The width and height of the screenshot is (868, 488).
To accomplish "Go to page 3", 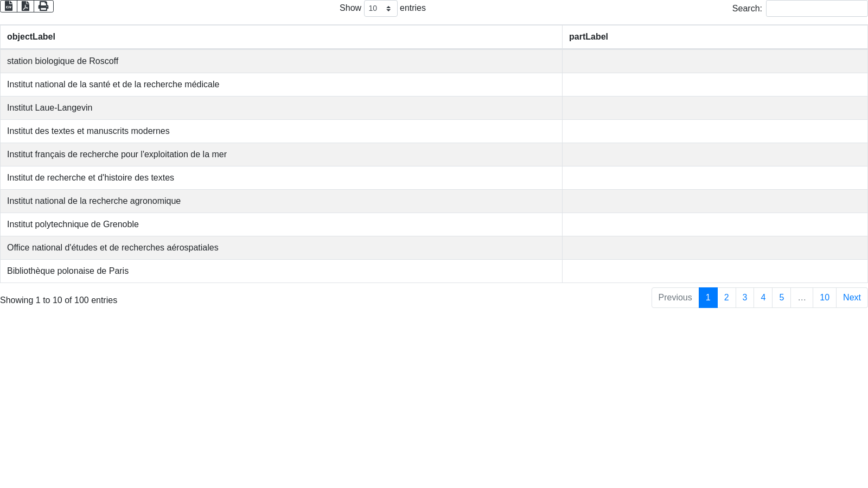I will pos(745,298).
